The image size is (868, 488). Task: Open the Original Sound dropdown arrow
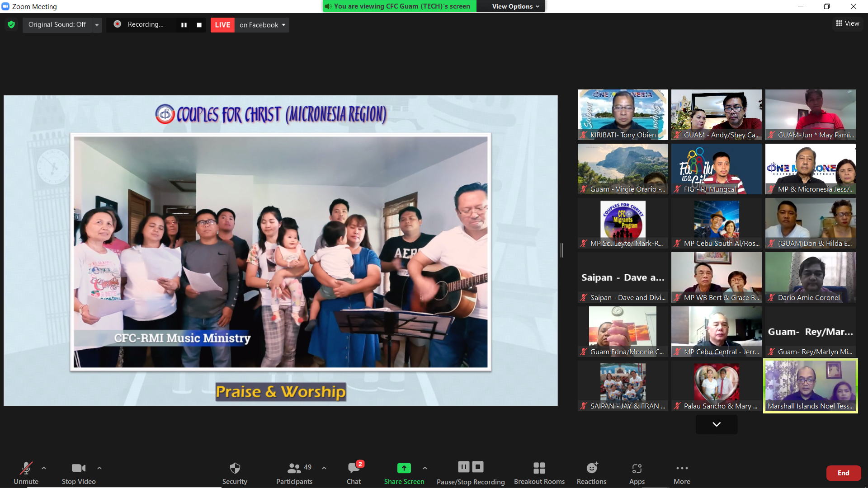tap(97, 25)
